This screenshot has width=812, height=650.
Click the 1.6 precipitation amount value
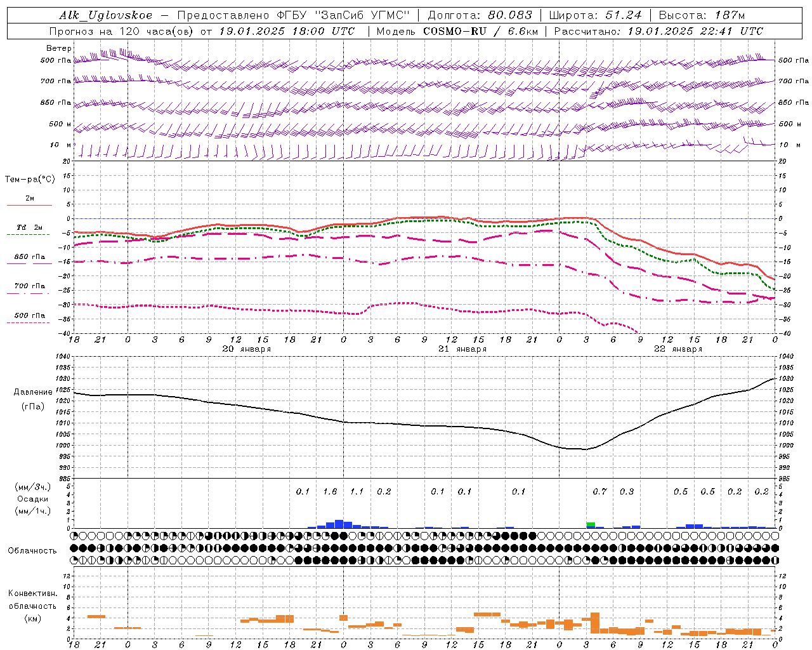(x=330, y=492)
